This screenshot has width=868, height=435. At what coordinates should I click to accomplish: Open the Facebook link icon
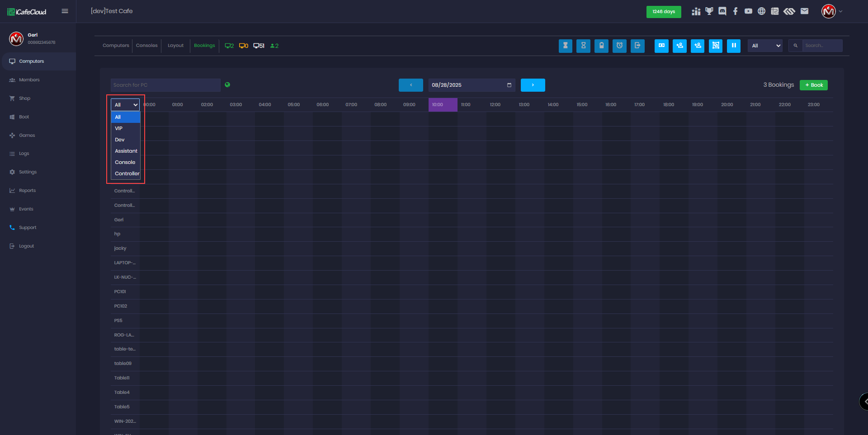tap(736, 11)
